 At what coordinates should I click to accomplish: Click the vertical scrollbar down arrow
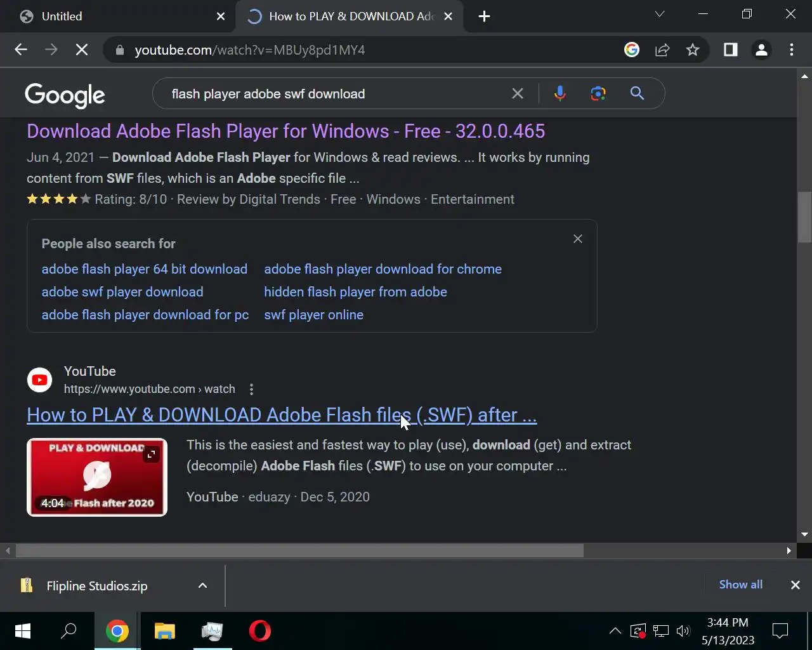pyautogui.click(x=804, y=534)
